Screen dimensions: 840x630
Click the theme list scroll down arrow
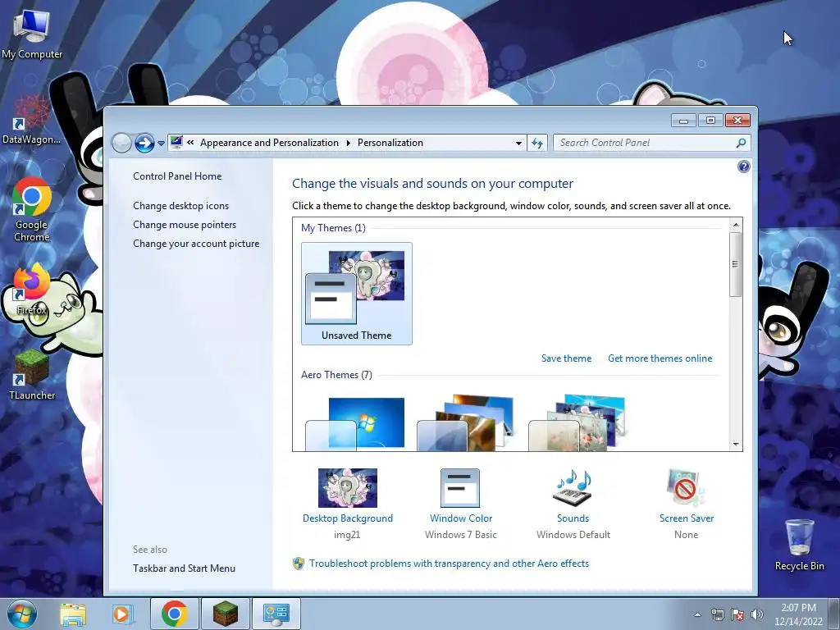[x=736, y=444]
